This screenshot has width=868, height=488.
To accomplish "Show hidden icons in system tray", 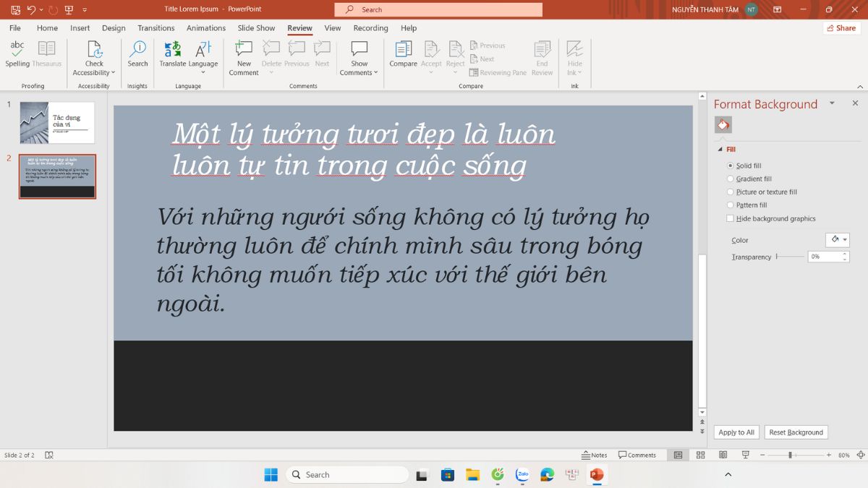I will (728, 474).
